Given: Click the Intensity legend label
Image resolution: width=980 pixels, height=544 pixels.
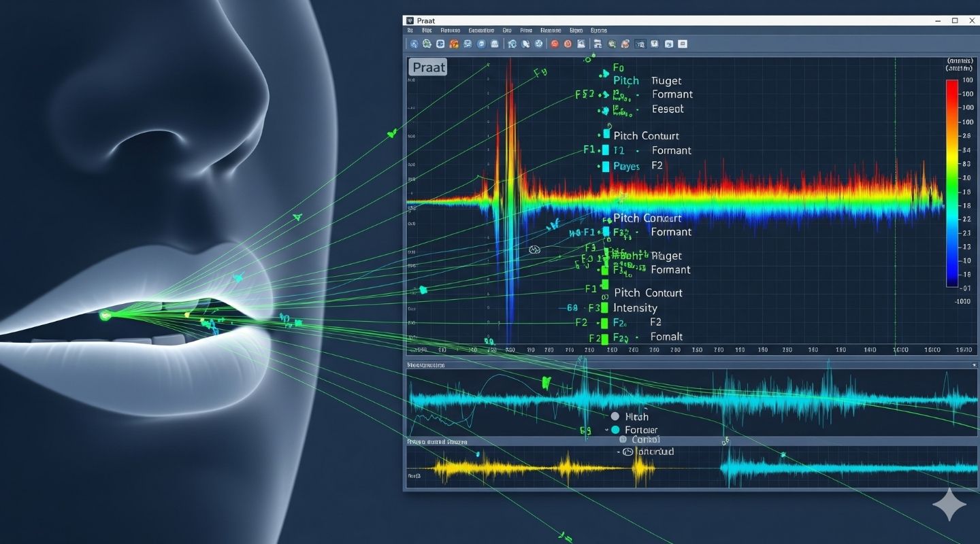Looking at the screenshot, I should pyautogui.click(x=635, y=308).
